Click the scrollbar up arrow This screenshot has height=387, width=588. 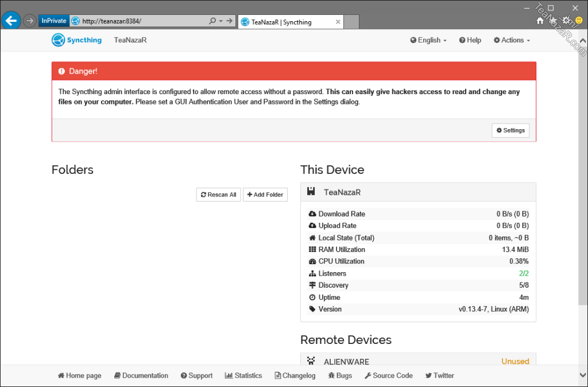(x=583, y=41)
